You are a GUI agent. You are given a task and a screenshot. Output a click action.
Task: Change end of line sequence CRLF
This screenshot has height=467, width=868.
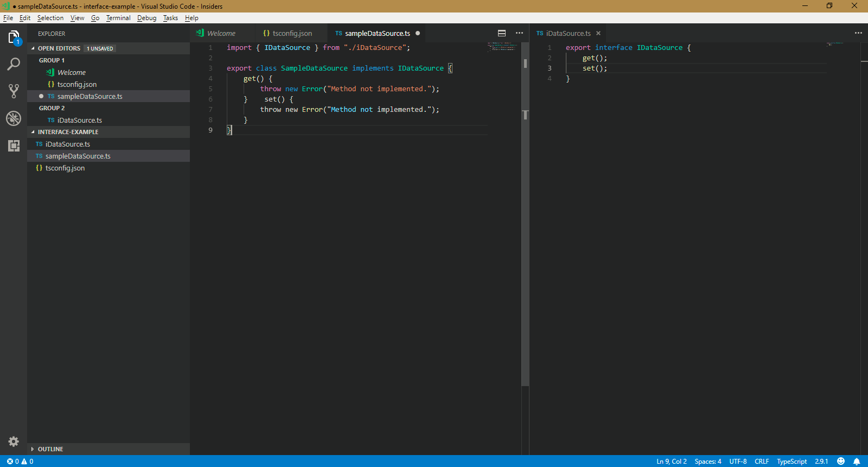762,461
